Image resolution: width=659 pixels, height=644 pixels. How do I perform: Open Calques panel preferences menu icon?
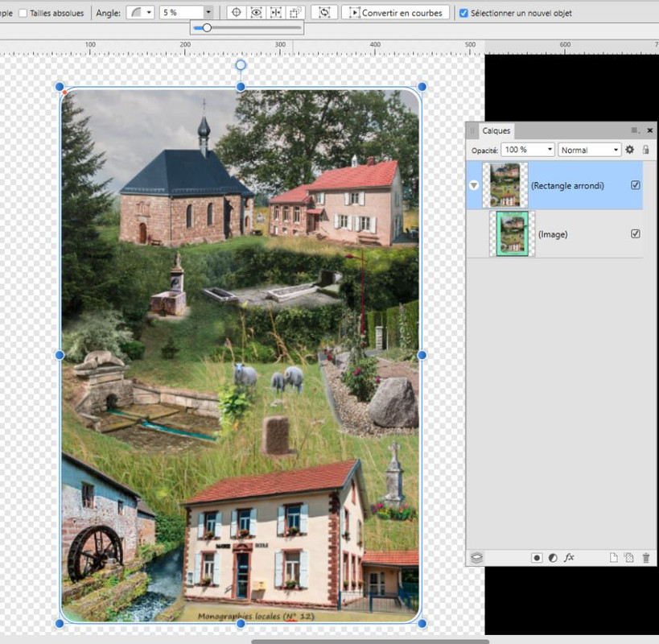(x=635, y=130)
